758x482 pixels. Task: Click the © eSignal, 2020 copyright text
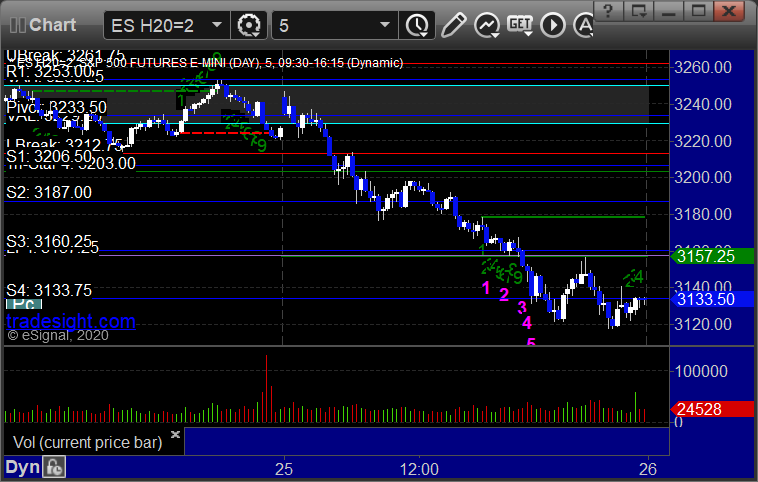[58, 336]
